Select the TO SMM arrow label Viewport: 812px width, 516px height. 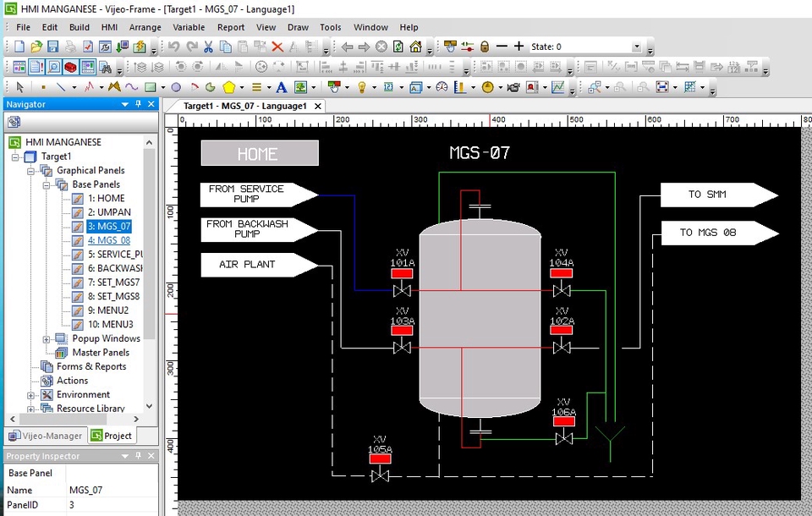719,195
